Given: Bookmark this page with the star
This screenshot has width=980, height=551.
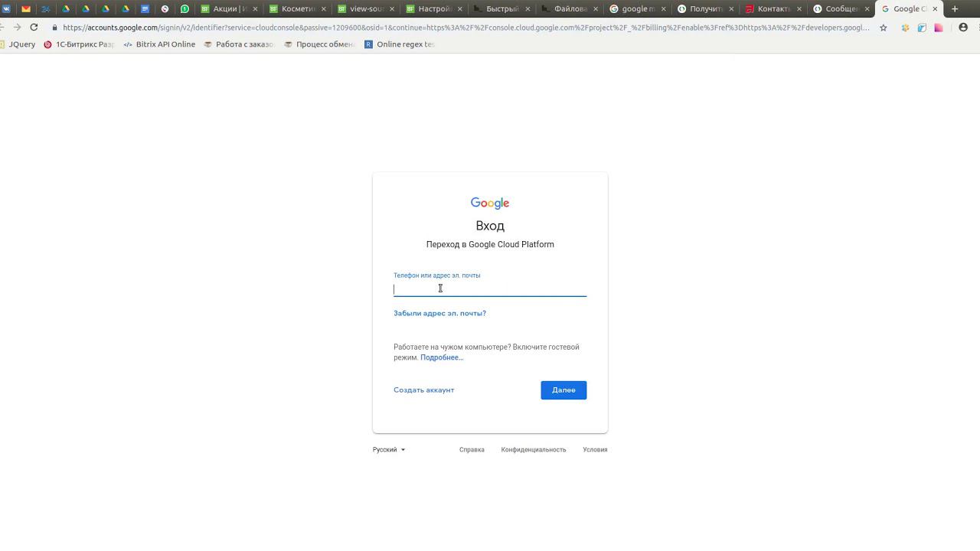Looking at the screenshot, I should click(x=884, y=28).
